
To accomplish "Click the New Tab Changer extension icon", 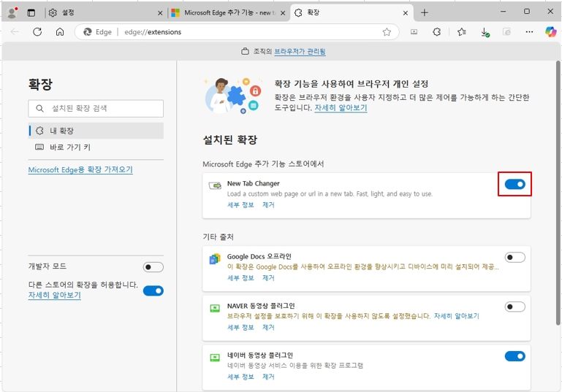I will (215, 185).
